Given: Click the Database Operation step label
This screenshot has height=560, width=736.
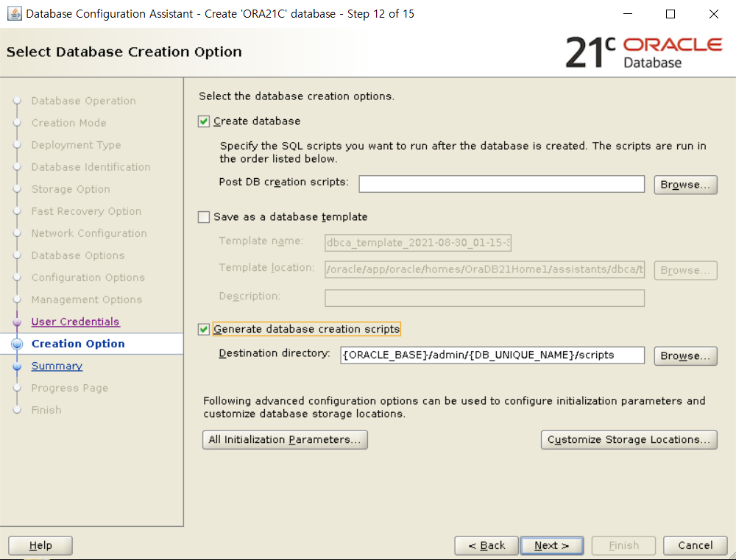Looking at the screenshot, I should [84, 101].
